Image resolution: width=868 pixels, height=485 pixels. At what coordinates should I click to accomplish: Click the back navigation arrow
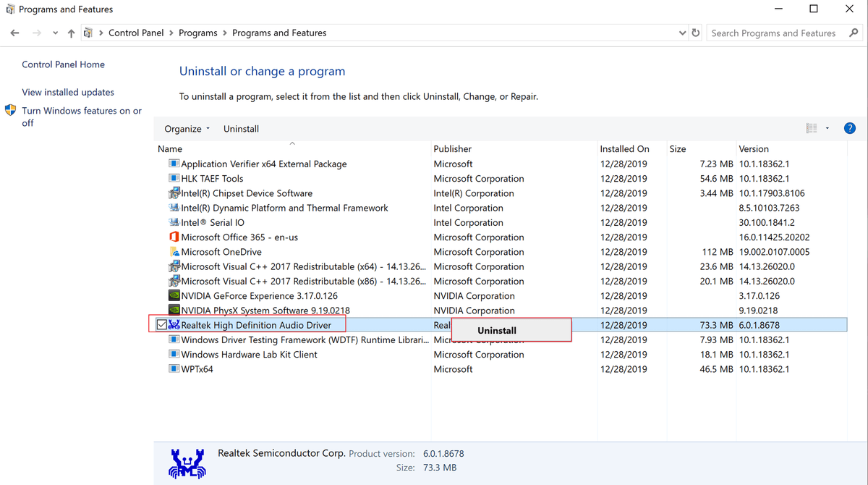[14, 33]
